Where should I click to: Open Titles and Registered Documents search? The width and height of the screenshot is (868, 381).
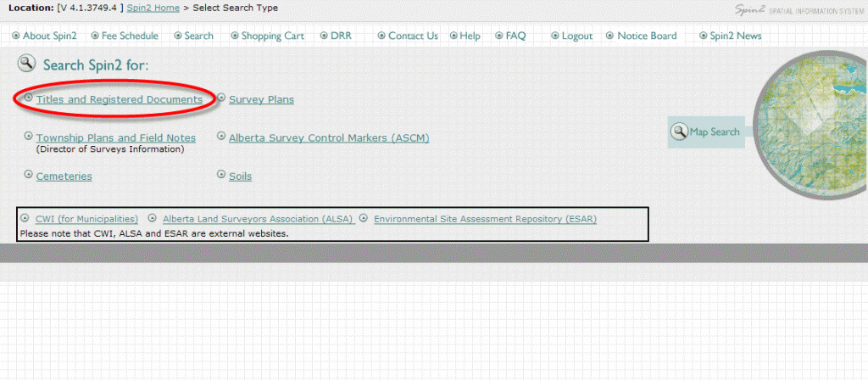[x=119, y=99]
